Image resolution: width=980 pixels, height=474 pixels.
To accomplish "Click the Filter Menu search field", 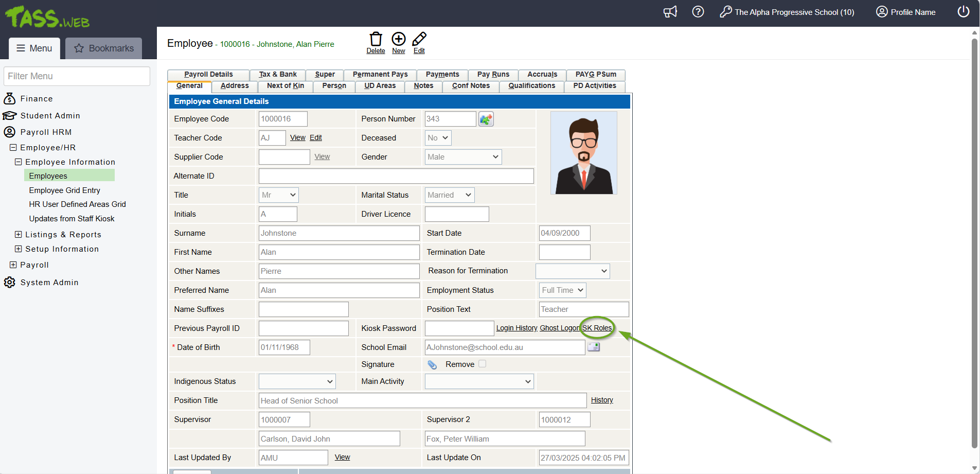I will click(x=77, y=76).
